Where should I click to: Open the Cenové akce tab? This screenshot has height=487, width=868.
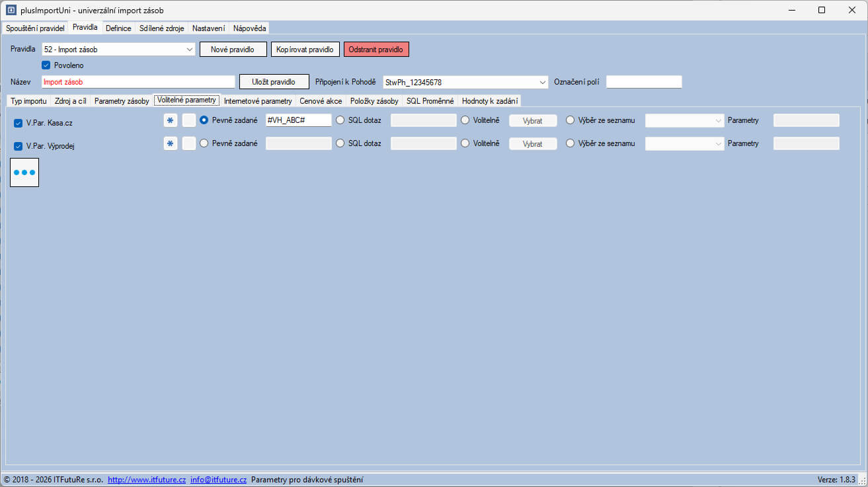(321, 101)
